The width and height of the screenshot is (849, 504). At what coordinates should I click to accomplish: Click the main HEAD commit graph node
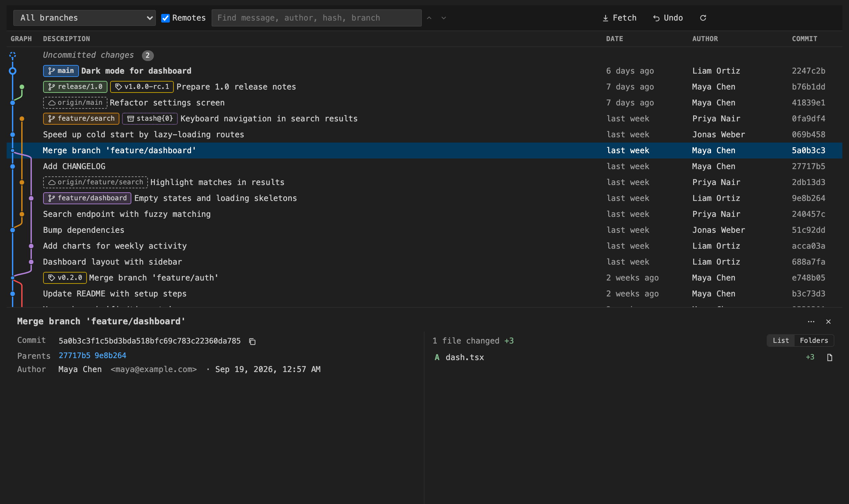13,71
